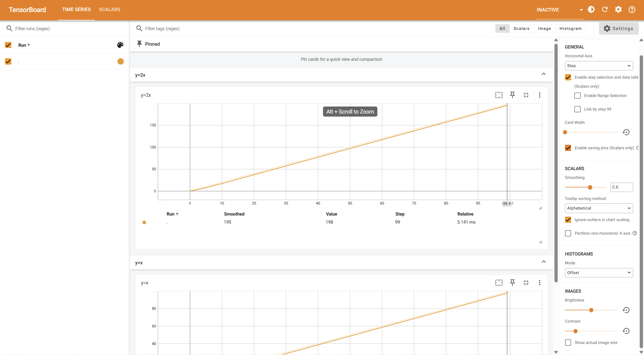Image resolution: width=644 pixels, height=355 pixels.
Task: Check Link by step 99
Action: [x=578, y=109]
